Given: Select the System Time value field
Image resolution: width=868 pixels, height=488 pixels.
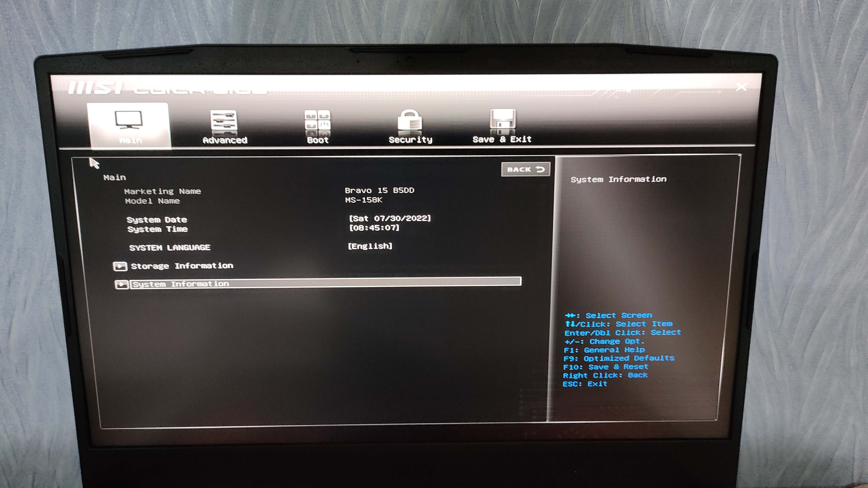Looking at the screenshot, I should coord(374,228).
